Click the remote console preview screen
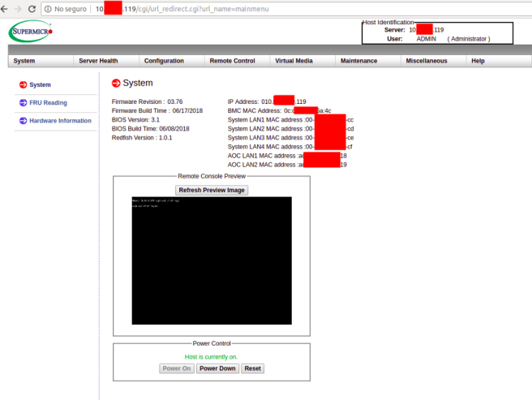 point(211,260)
